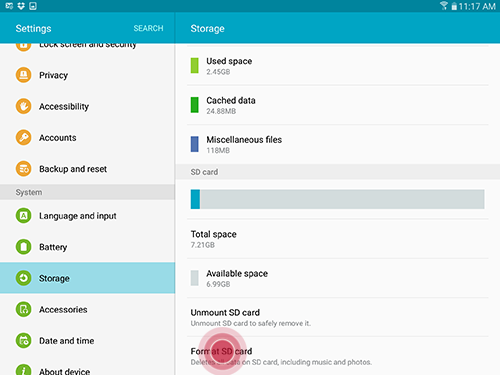The image size is (500, 375).
Task: Open Language and input settings
Action: point(87,216)
